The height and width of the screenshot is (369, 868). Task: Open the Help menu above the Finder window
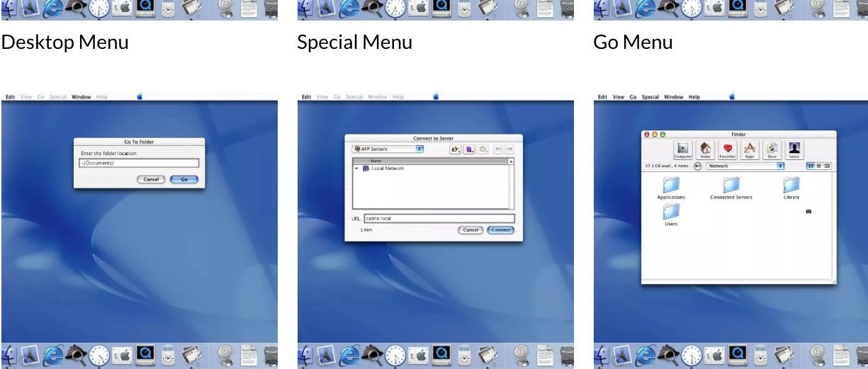pos(694,97)
